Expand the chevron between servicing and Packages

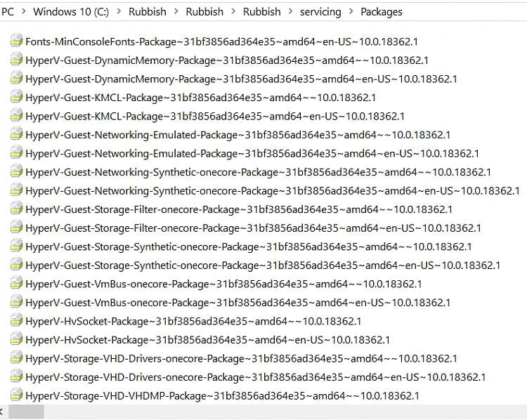[351, 11]
